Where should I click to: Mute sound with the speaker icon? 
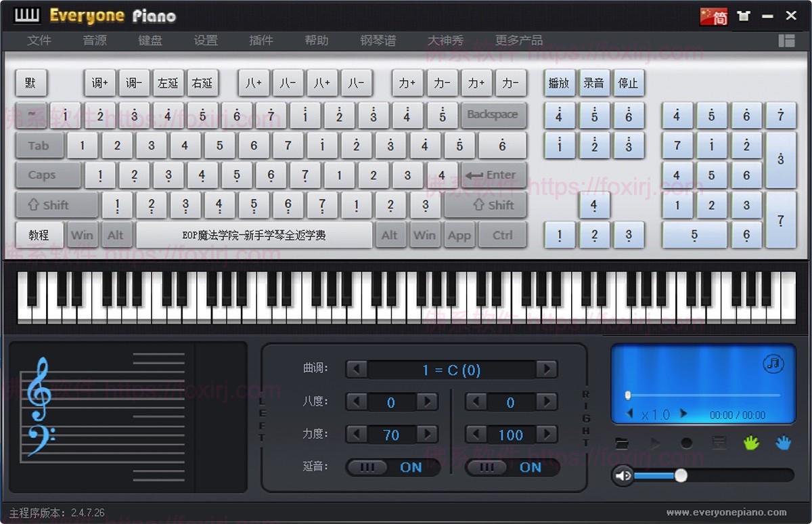[622, 476]
